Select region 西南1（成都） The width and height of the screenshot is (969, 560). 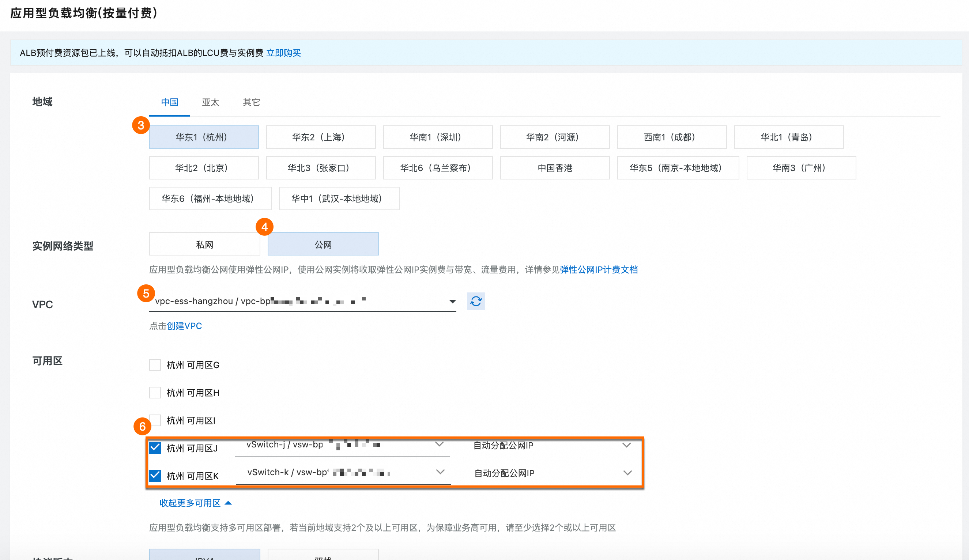point(672,137)
